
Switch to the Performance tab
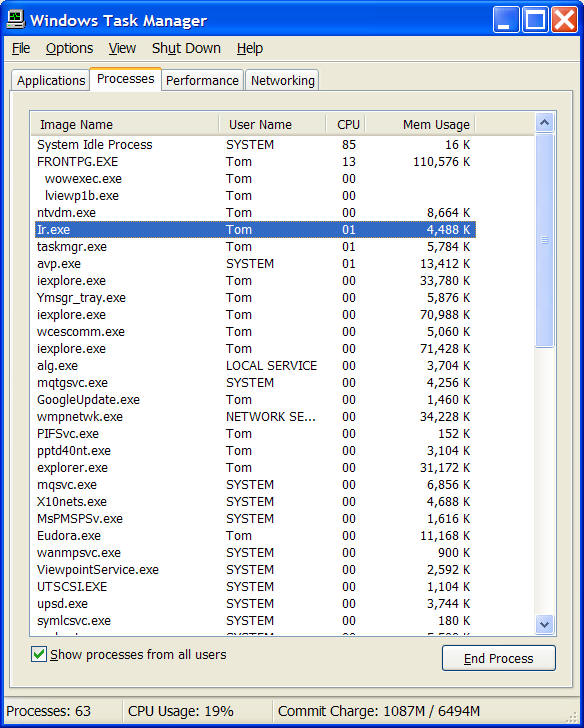(202, 80)
